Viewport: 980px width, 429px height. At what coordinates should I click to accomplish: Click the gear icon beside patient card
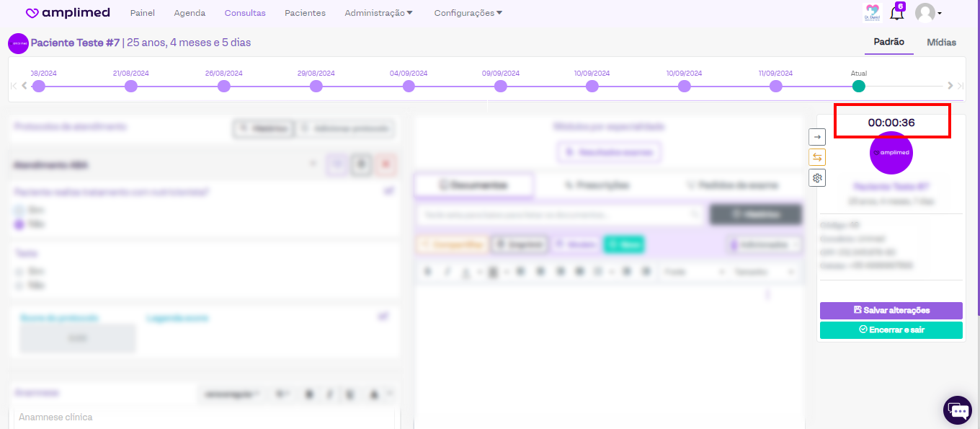(817, 178)
